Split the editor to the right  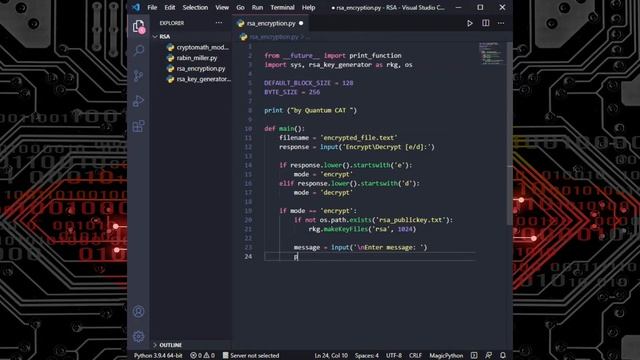pos(486,23)
